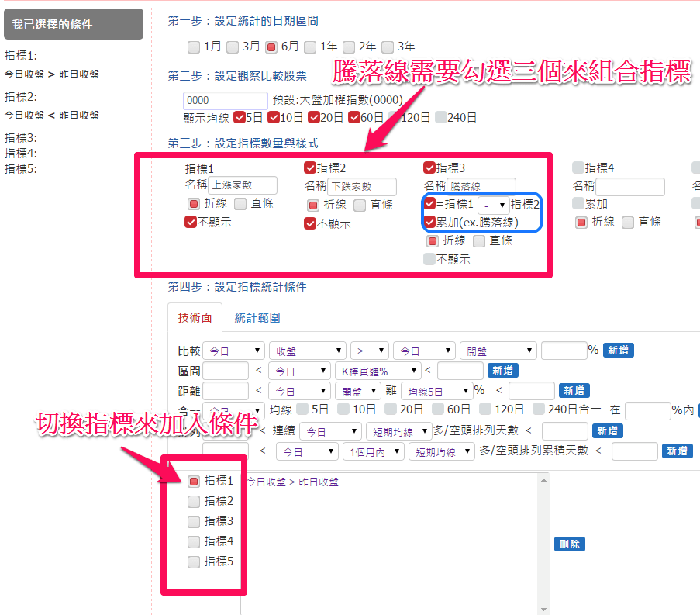Viewport: 700px width, 615px height.
Task: Toggle the =指標1 formula checkbox
Action: pyautogui.click(x=430, y=204)
